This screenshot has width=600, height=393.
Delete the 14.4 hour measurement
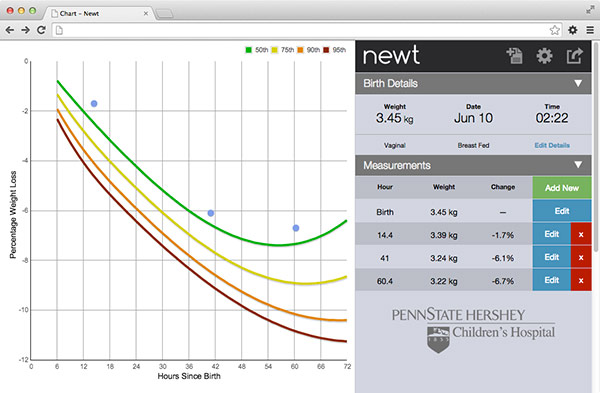[581, 234]
